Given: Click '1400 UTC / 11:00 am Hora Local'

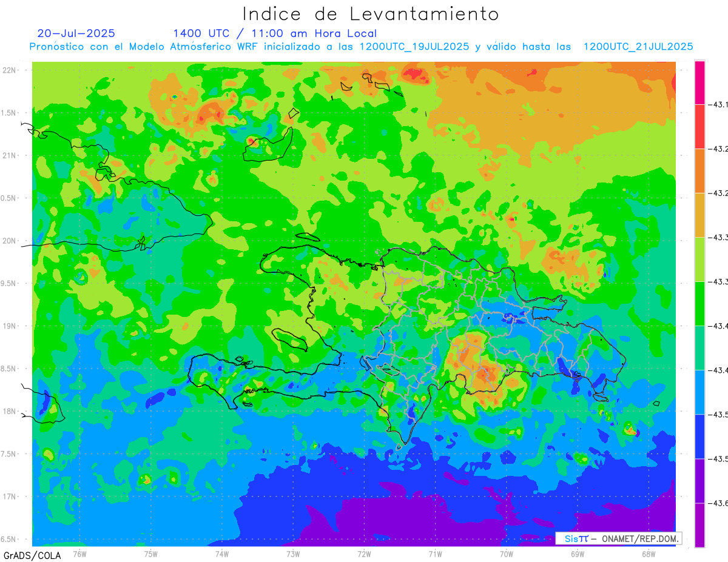Looking at the screenshot, I should (x=275, y=34).
